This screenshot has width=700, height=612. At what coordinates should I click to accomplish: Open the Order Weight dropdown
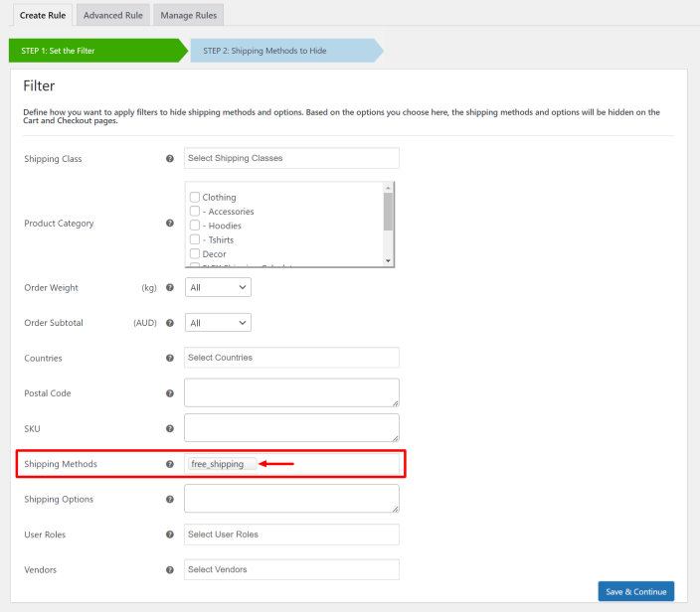[x=218, y=287]
